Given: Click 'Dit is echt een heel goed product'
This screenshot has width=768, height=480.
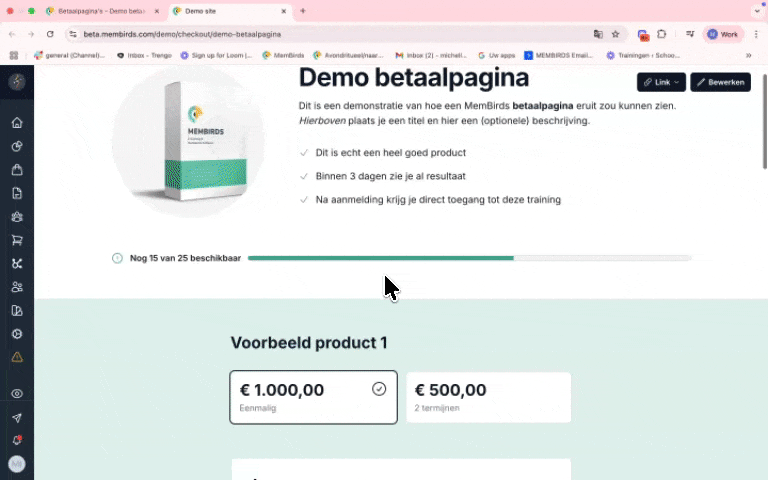Looking at the screenshot, I should [390, 152].
